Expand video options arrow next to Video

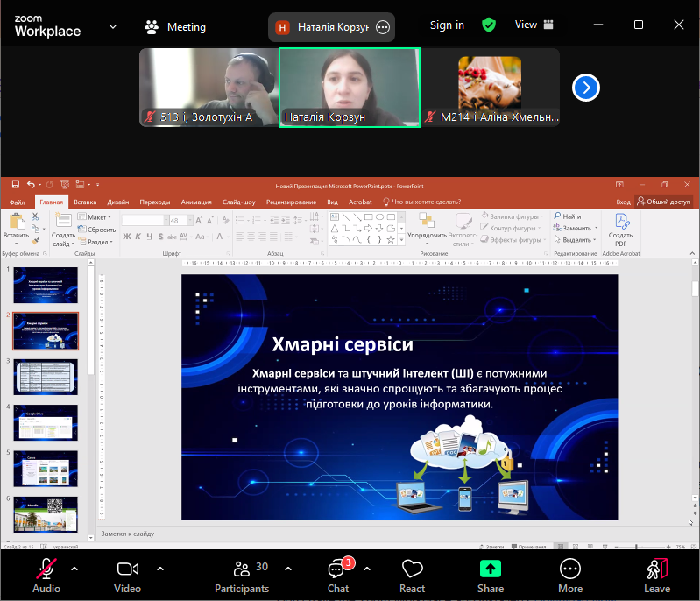pyautogui.click(x=159, y=568)
